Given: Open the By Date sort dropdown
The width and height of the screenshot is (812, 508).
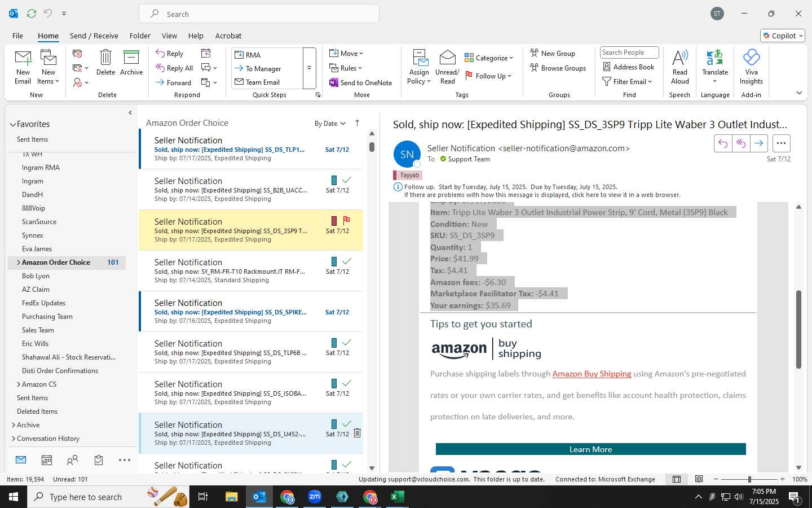Looking at the screenshot, I should point(330,124).
